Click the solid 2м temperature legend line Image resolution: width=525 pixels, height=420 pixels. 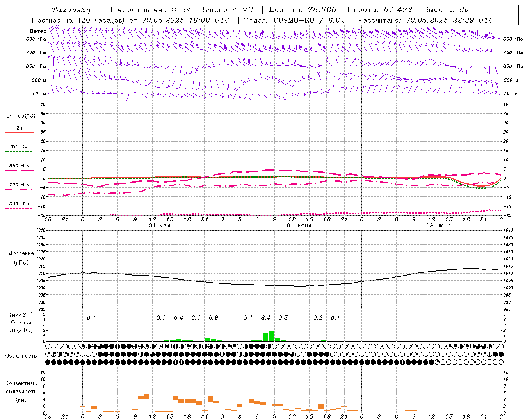tap(19, 132)
